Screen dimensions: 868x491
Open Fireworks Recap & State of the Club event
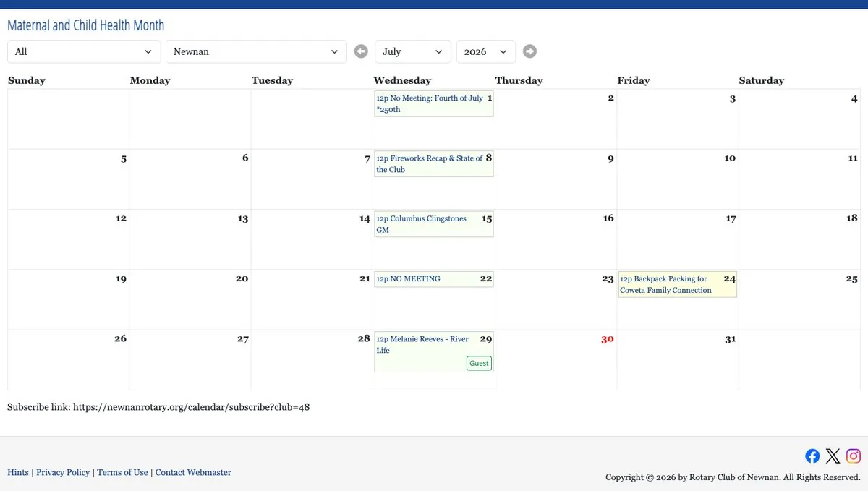click(x=433, y=163)
